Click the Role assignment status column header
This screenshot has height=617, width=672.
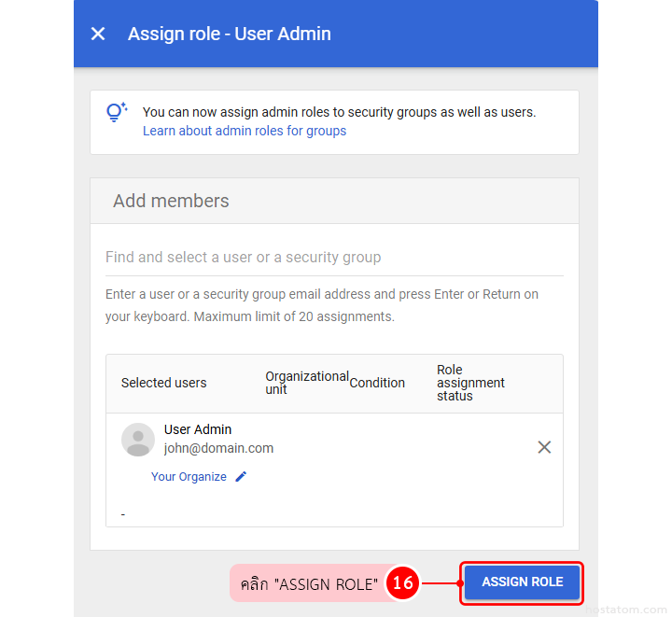470,383
